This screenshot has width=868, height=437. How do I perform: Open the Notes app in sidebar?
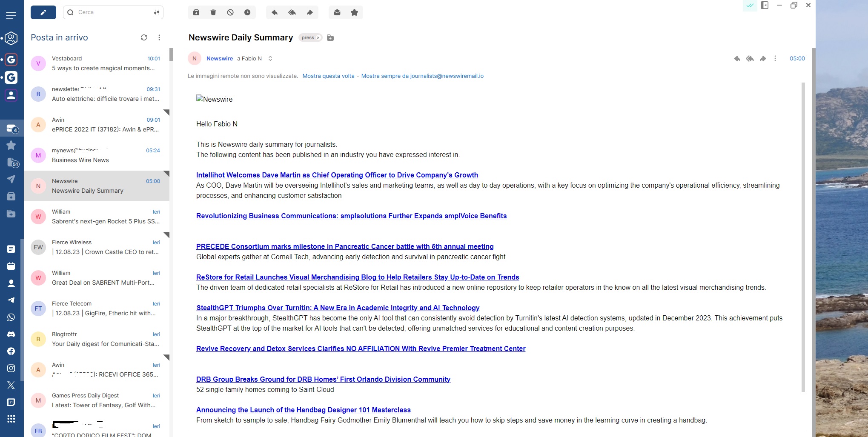[11, 249]
